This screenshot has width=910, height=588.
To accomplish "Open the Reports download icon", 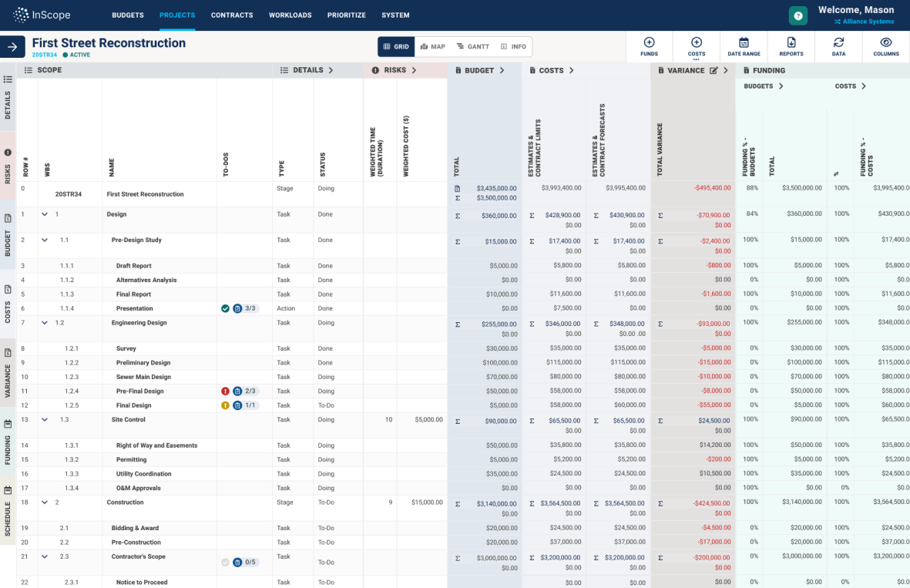I will point(791,40).
